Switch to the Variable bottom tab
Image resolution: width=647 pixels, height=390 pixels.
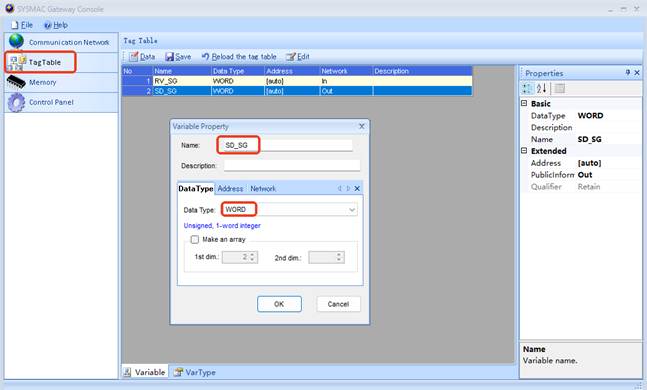coord(145,372)
